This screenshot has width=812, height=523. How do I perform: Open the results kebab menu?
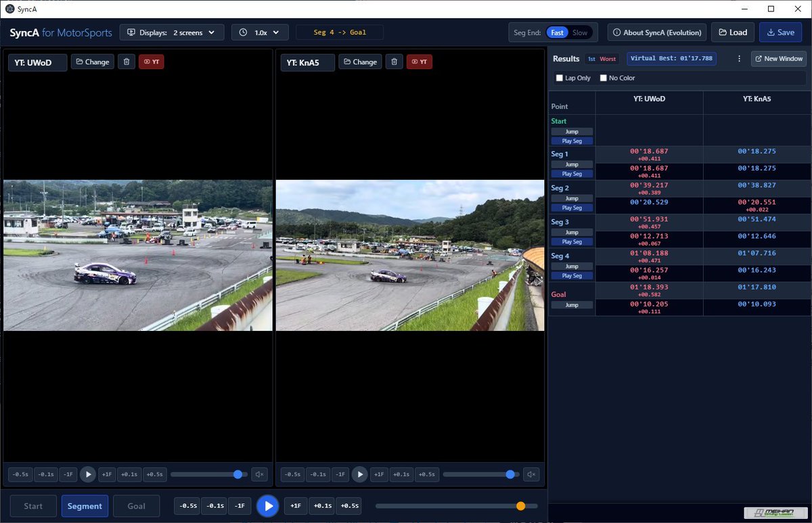click(x=739, y=59)
